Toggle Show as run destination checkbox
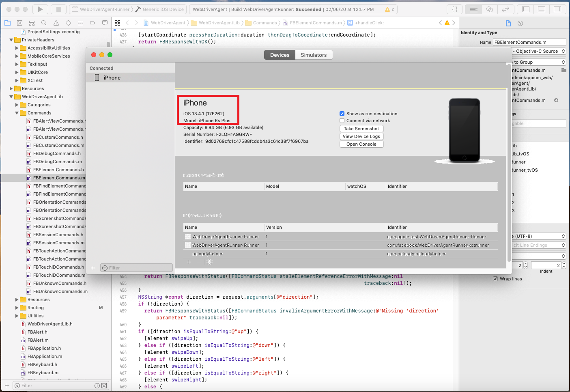Screen dimensions: 570x392 (x=342, y=114)
